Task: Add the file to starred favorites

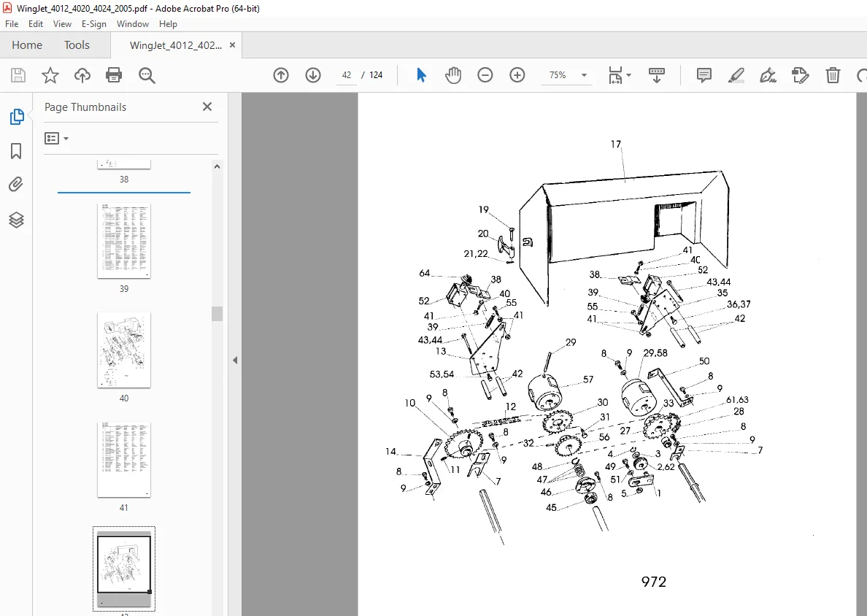Action: [50, 75]
